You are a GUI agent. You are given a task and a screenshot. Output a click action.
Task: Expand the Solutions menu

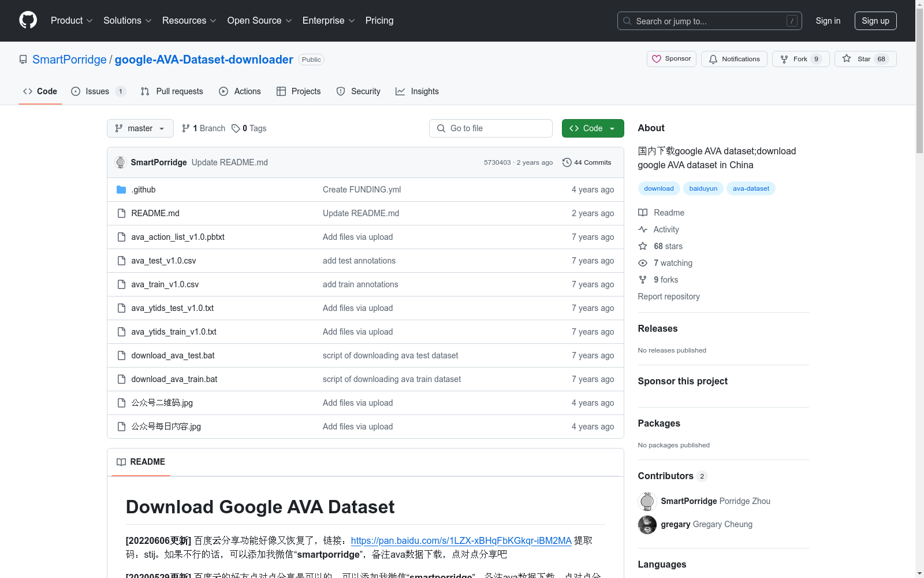click(x=128, y=20)
